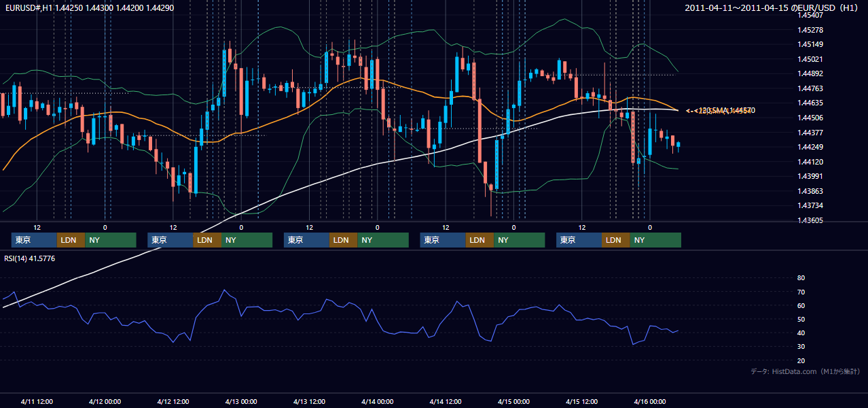The width and height of the screenshot is (868, 408).
Task: Click price axis label 1.43734
Action: point(810,206)
